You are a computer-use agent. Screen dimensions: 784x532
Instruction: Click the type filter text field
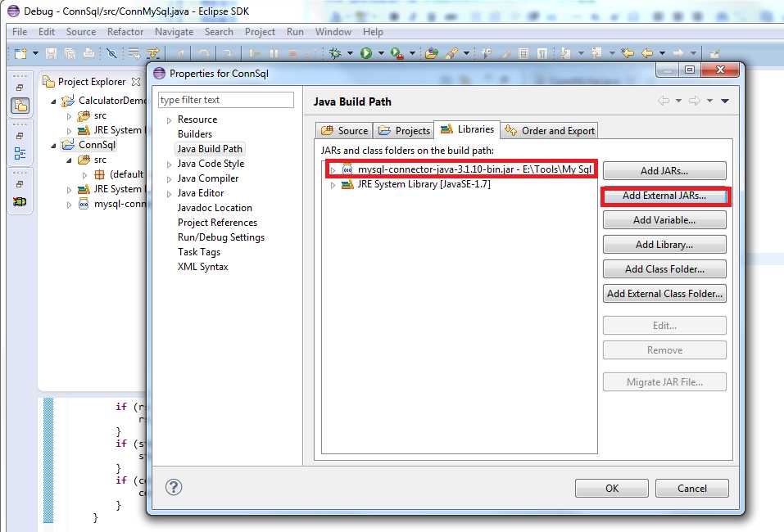[x=226, y=100]
